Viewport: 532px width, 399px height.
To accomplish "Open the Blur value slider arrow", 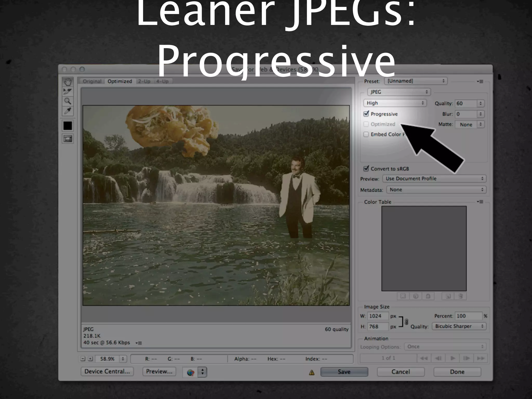I will coord(481,114).
